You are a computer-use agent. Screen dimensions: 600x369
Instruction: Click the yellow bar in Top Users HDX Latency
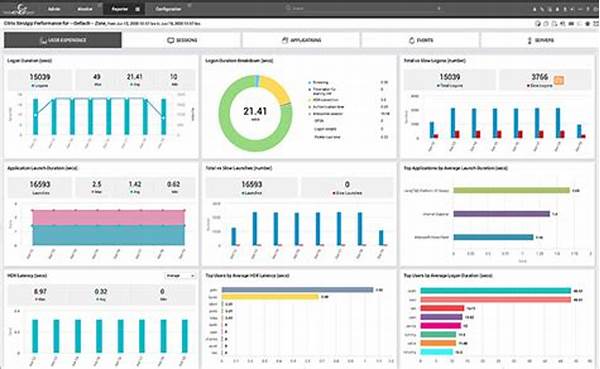tap(270, 297)
